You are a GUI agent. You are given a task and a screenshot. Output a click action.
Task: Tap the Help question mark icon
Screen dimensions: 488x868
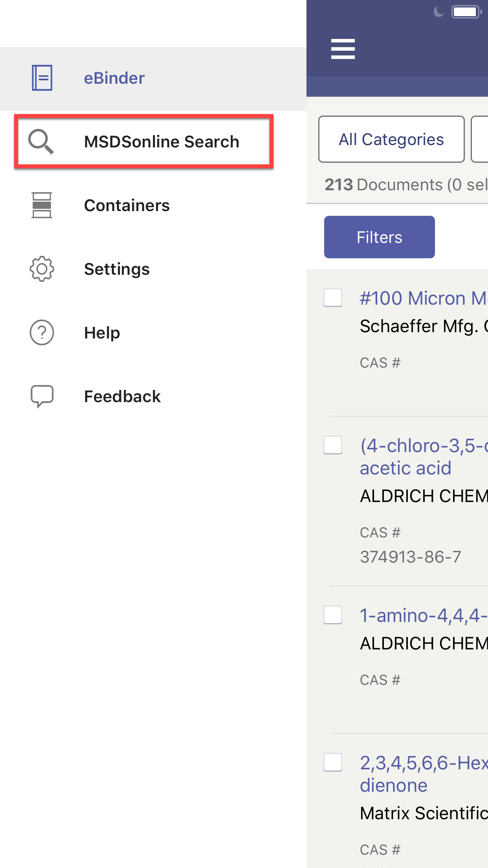pos(42,333)
